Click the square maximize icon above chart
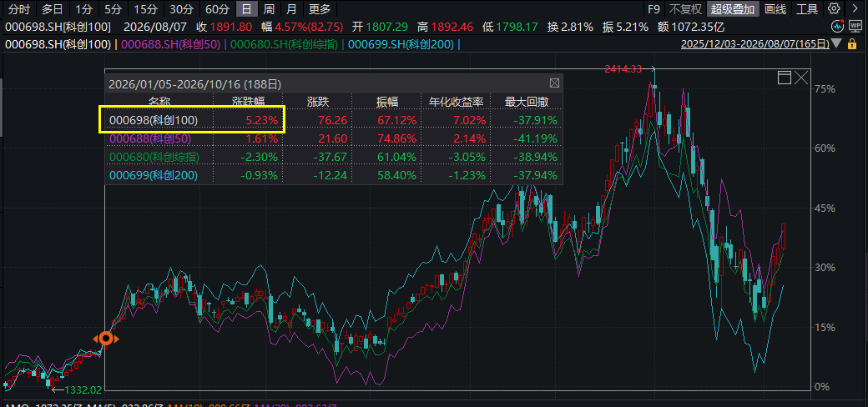The image size is (868, 407). click(x=785, y=78)
